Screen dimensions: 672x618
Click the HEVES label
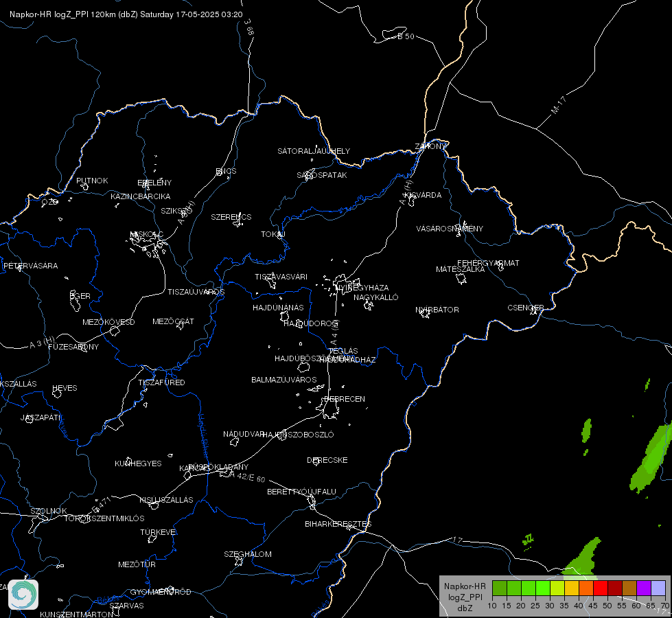(65, 388)
